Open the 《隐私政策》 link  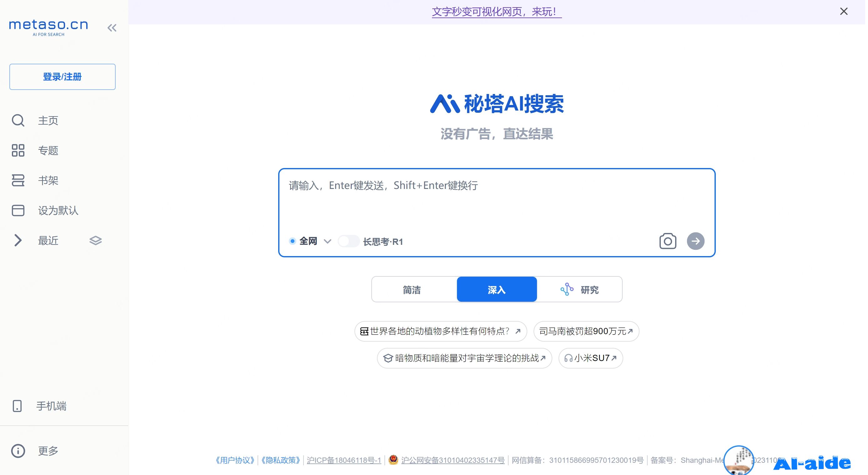click(281, 461)
